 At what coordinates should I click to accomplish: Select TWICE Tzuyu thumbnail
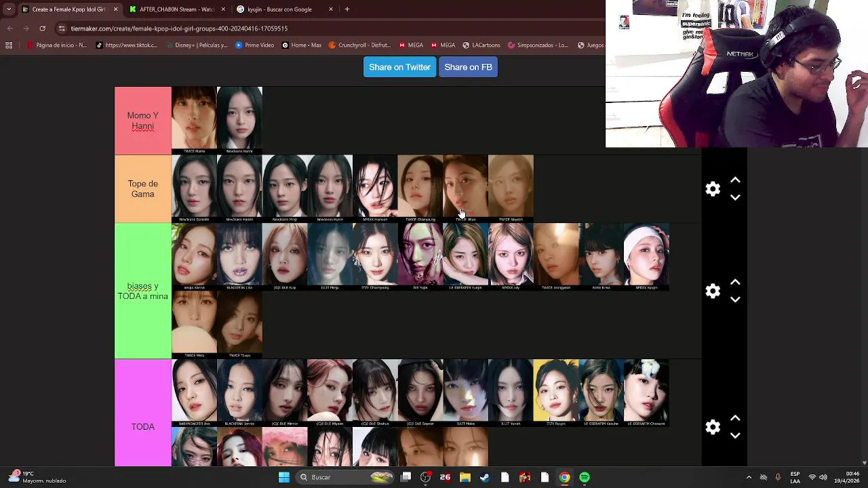click(x=239, y=325)
